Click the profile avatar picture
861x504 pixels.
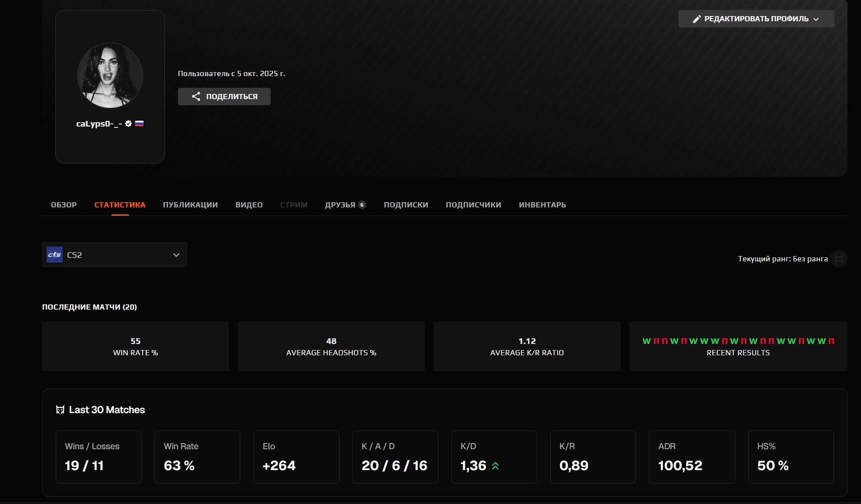point(110,75)
